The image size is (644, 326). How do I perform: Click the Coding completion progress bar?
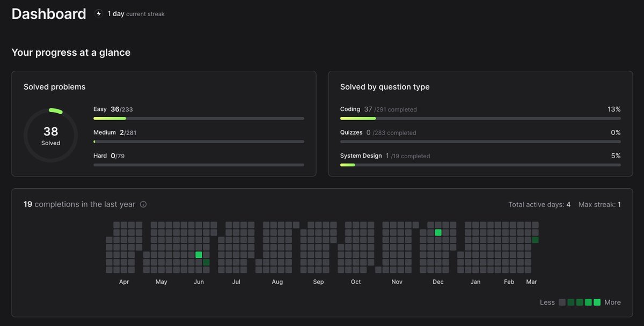tap(480, 118)
